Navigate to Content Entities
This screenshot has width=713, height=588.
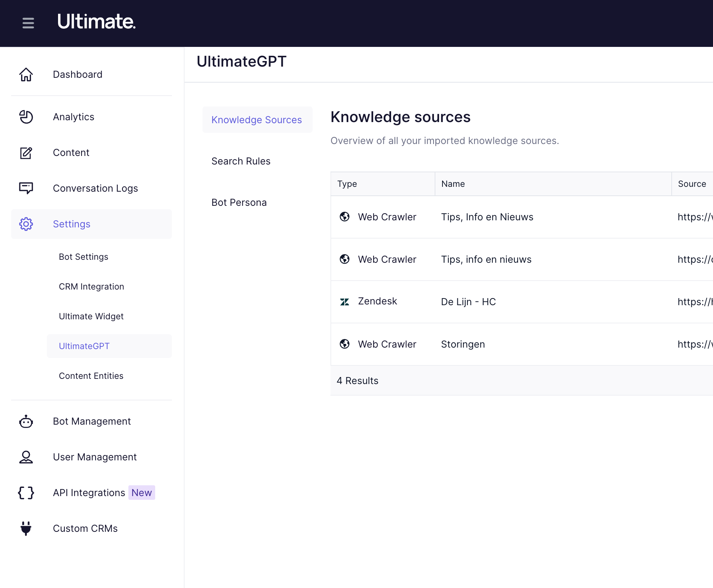click(91, 376)
